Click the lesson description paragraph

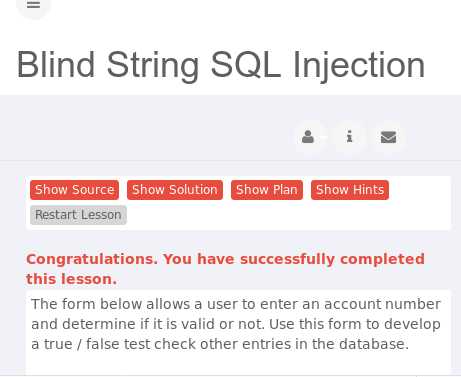click(x=236, y=324)
